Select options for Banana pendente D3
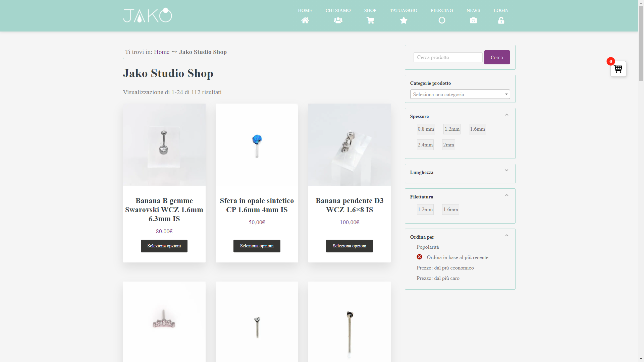The image size is (644, 362). click(x=349, y=246)
